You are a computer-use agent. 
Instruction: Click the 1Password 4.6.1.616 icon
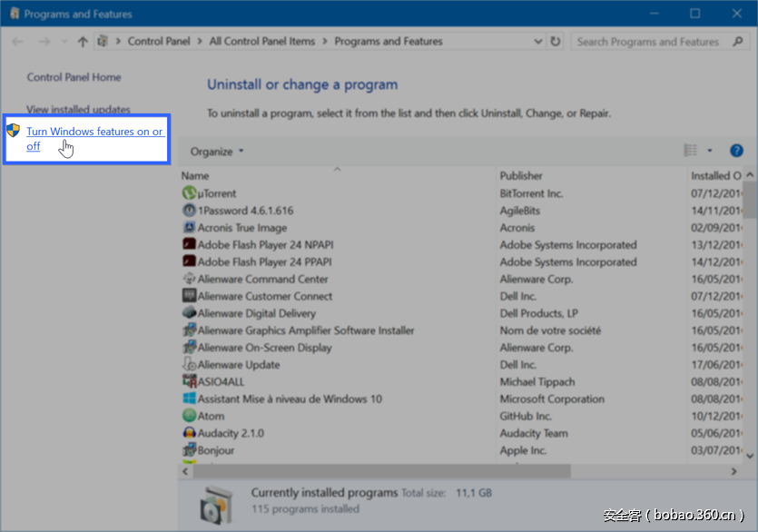[x=189, y=211]
